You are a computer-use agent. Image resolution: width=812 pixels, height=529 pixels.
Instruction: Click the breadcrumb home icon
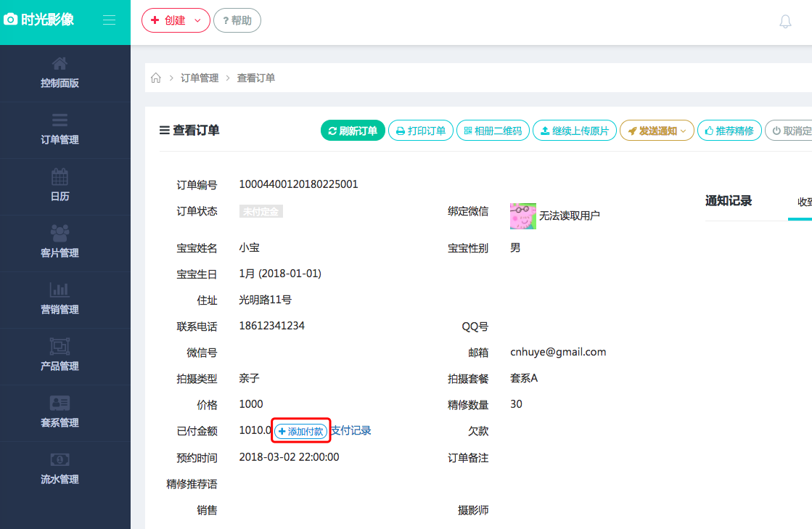pos(155,78)
